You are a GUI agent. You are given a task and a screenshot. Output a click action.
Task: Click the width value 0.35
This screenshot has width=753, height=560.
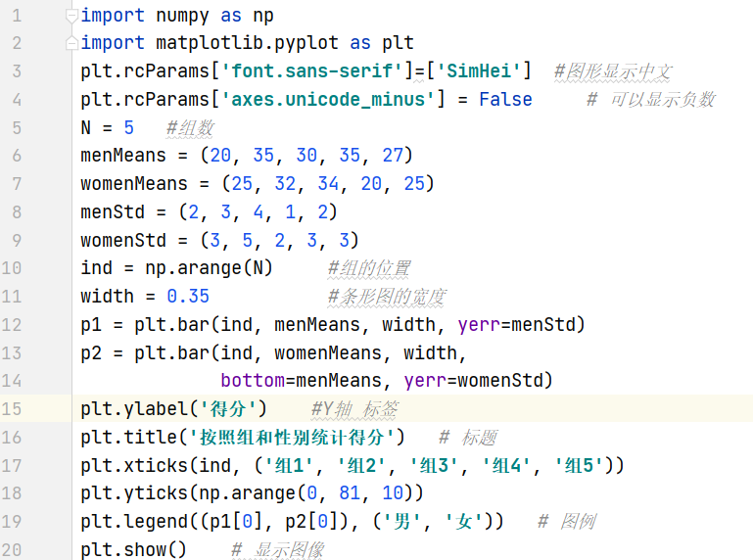click(x=188, y=297)
